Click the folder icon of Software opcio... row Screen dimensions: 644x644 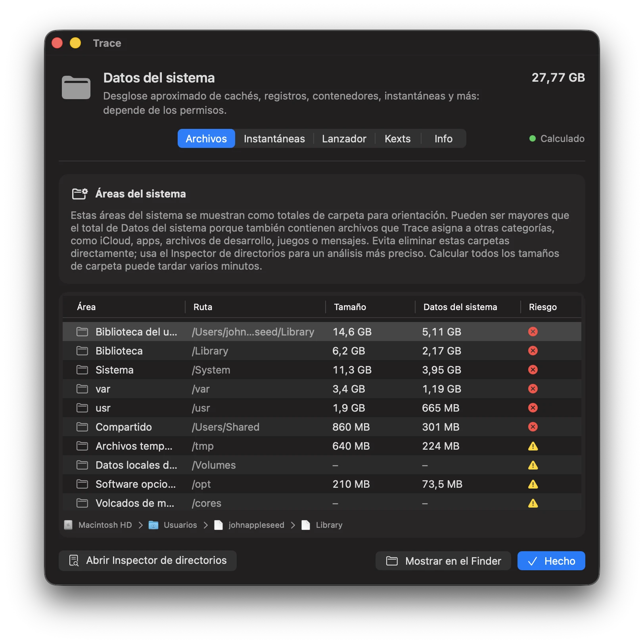coord(82,484)
